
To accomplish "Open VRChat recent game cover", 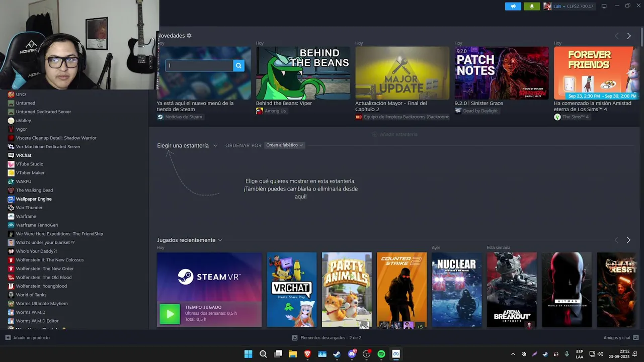I will (x=292, y=290).
